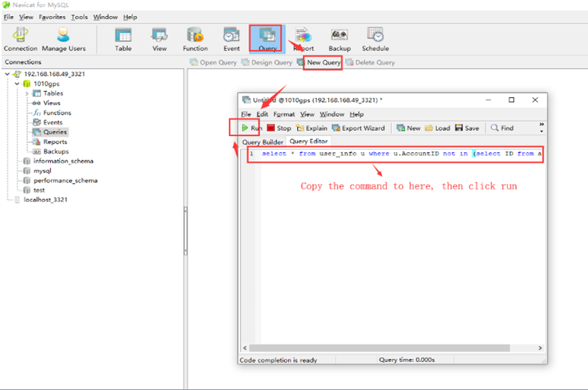Create a New query in the query window
Image resolution: width=588 pixels, height=390 pixels.
pyautogui.click(x=409, y=128)
